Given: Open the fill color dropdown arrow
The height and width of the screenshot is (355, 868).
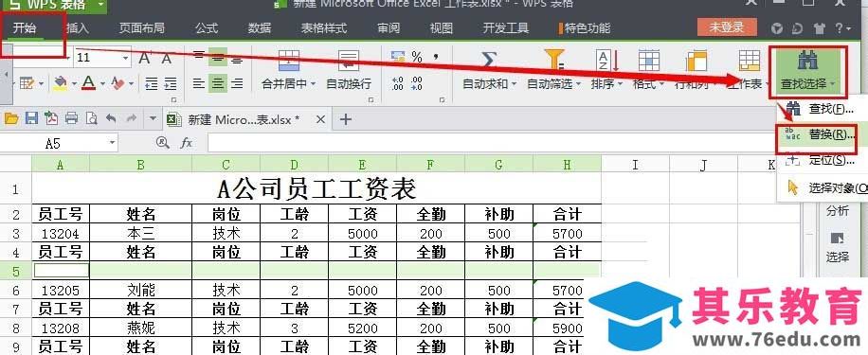Looking at the screenshot, I should coord(73,84).
